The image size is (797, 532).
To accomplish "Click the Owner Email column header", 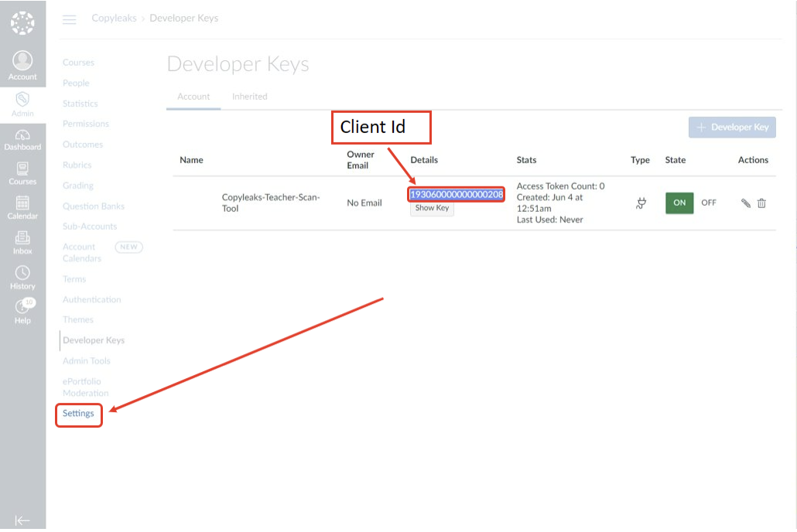I will pyautogui.click(x=361, y=160).
